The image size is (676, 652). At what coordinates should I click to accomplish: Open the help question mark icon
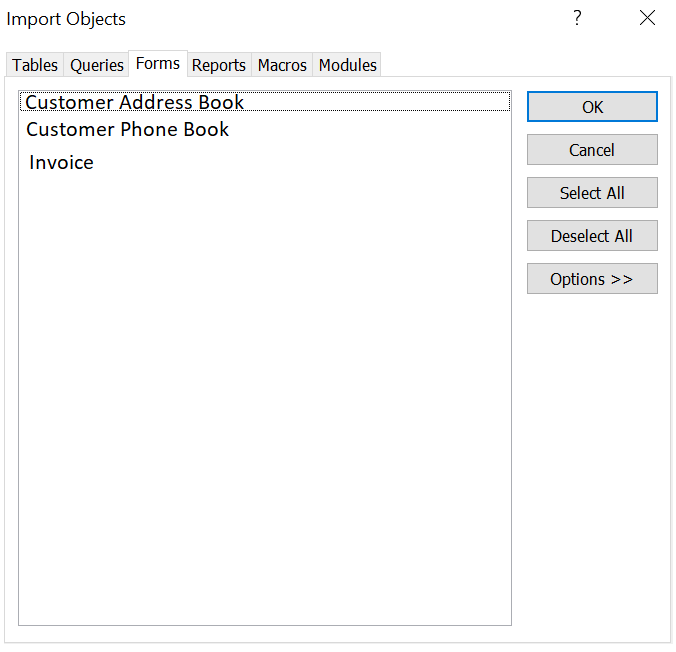tap(577, 19)
